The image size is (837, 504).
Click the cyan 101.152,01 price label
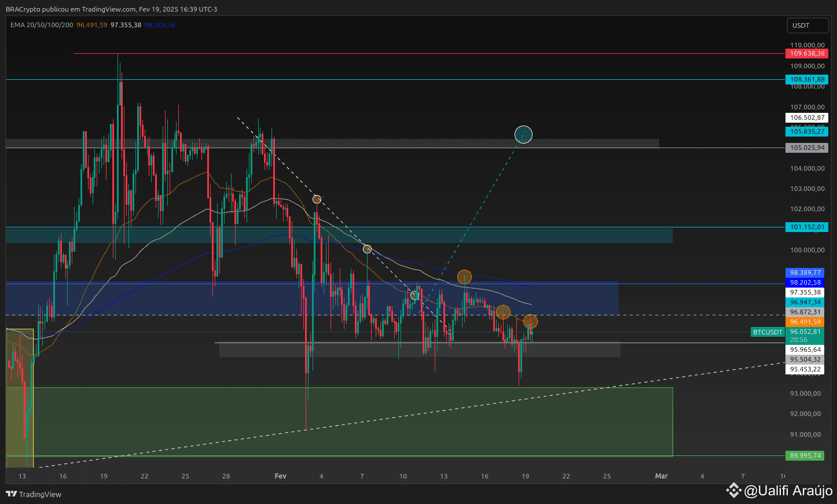point(807,227)
